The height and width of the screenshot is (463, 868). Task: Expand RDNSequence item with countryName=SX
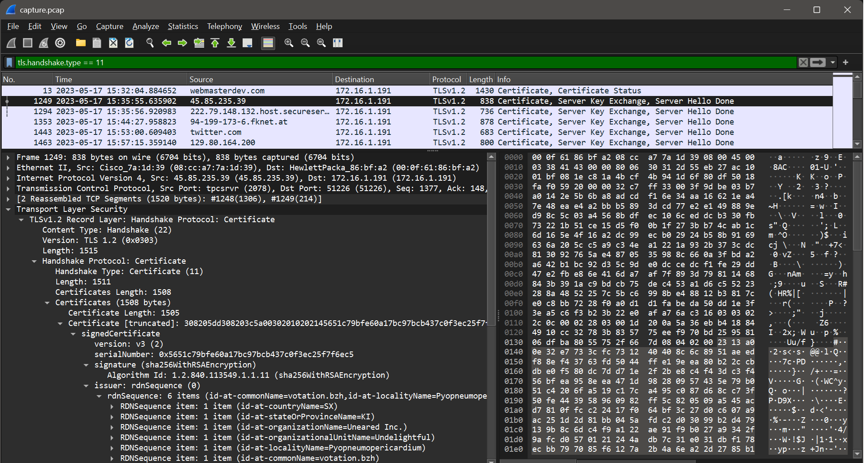112,406
